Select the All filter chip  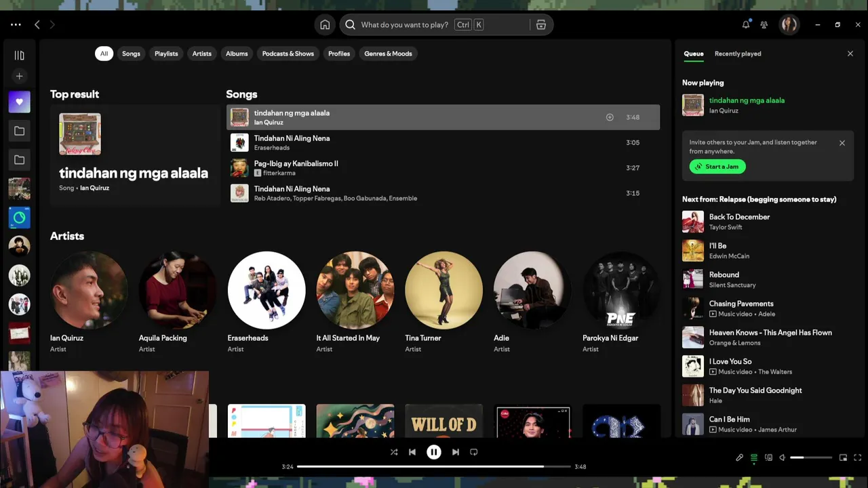104,54
